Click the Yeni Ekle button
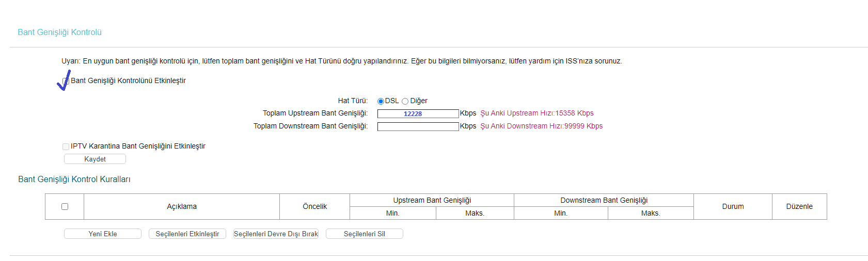 102,234
